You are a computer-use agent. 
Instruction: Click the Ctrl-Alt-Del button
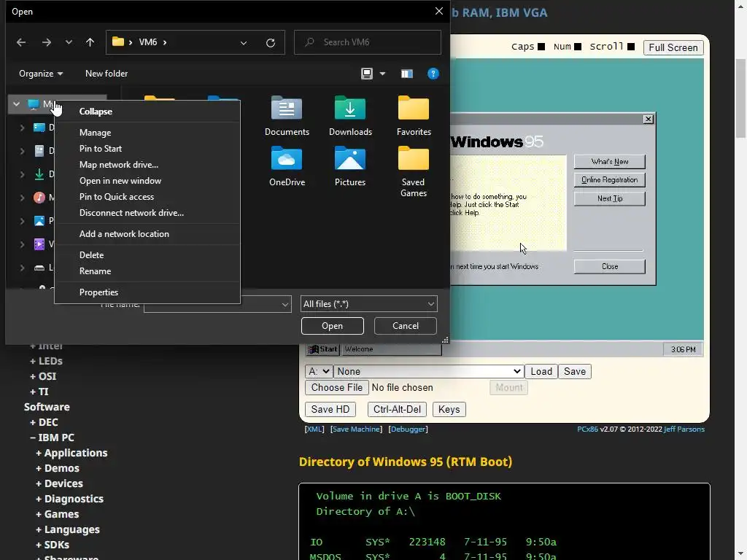coord(397,410)
